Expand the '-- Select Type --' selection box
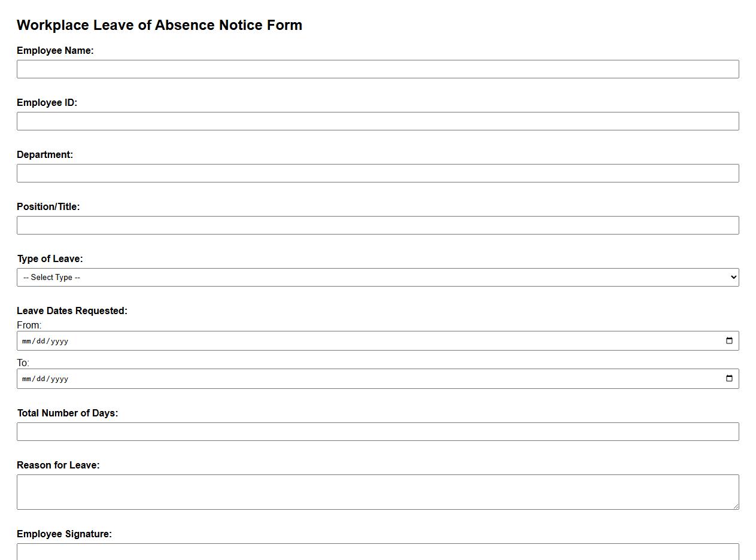Viewport: 756px width, 560px height. (378, 277)
